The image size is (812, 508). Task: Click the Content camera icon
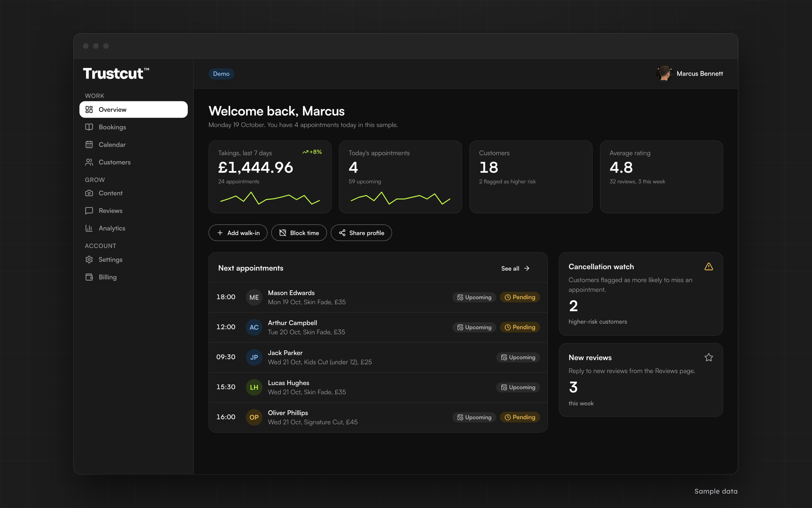pos(89,193)
